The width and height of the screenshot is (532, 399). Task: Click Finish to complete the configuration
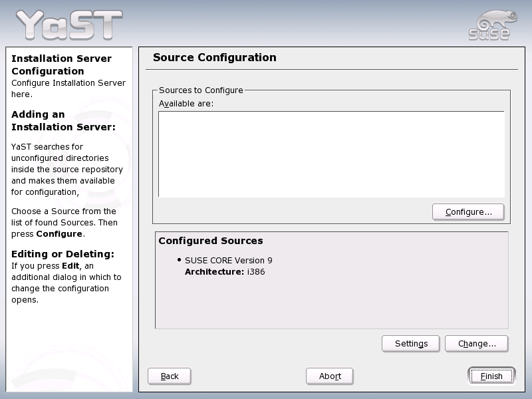491,376
